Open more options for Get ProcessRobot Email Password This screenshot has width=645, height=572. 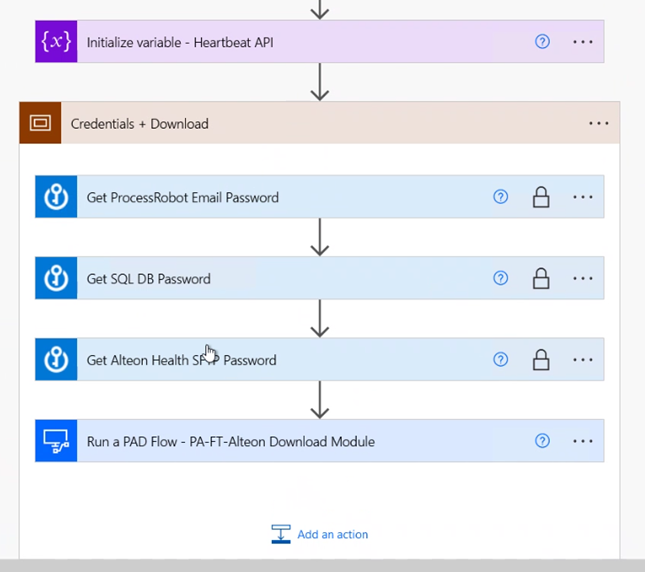point(583,197)
